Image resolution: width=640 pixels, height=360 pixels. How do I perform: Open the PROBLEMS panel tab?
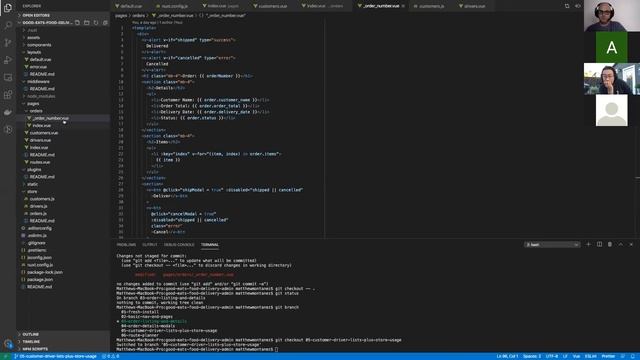pos(126,244)
